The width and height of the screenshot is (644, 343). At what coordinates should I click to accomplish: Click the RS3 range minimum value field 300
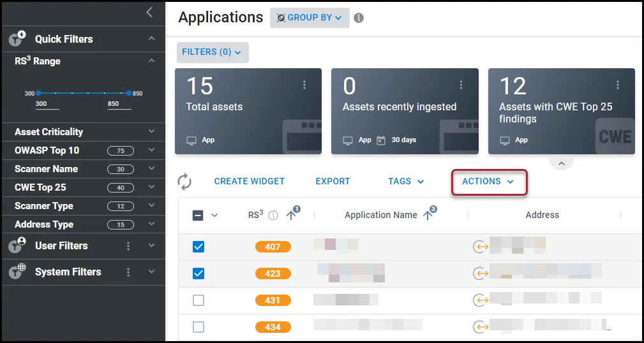(x=47, y=104)
